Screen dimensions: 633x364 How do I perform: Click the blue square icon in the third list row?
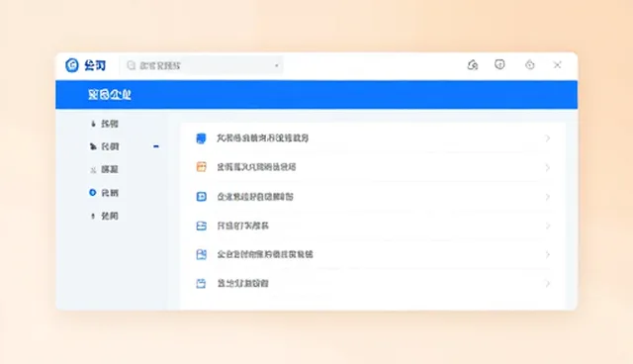[201, 197]
